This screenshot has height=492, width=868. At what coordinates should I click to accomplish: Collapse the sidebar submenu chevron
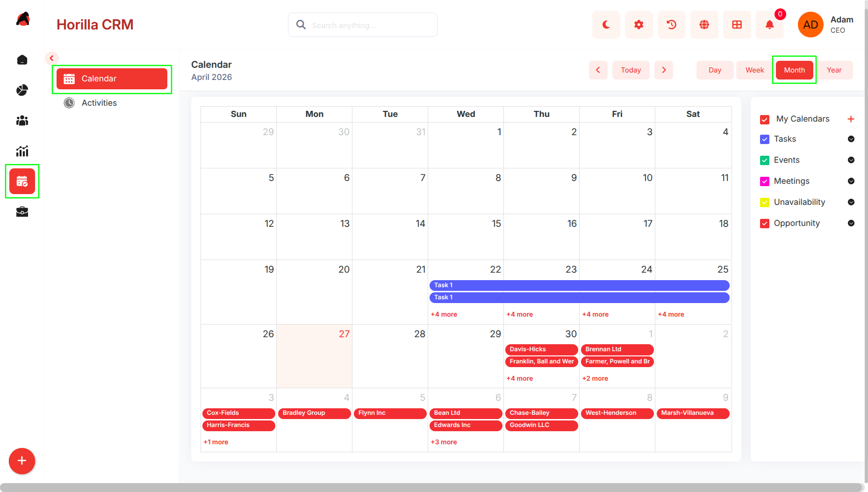click(x=52, y=58)
